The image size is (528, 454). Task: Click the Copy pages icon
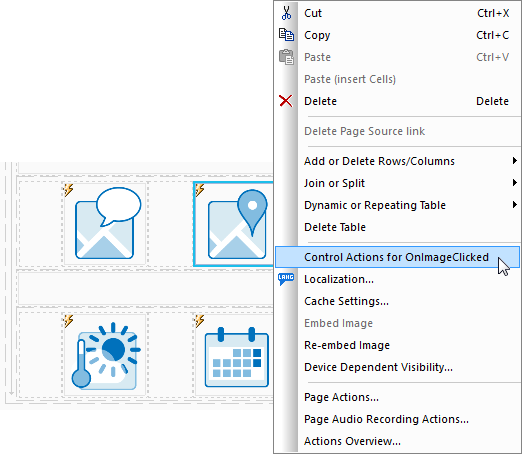pos(286,35)
